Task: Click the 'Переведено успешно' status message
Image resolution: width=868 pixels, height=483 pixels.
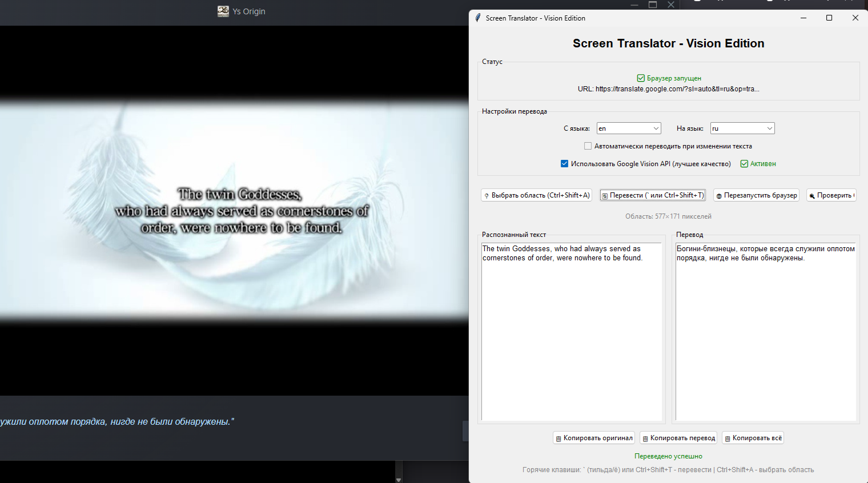Action: coord(668,456)
